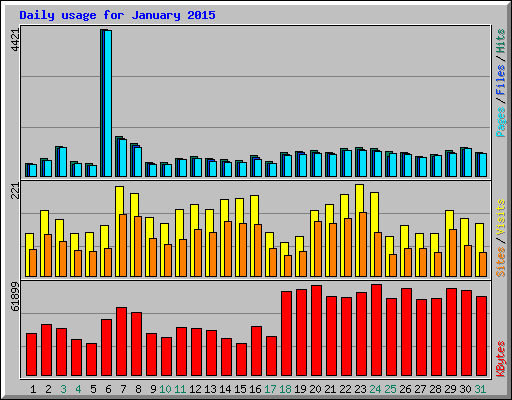Click the day 24 green axis label

coord(375,389)
